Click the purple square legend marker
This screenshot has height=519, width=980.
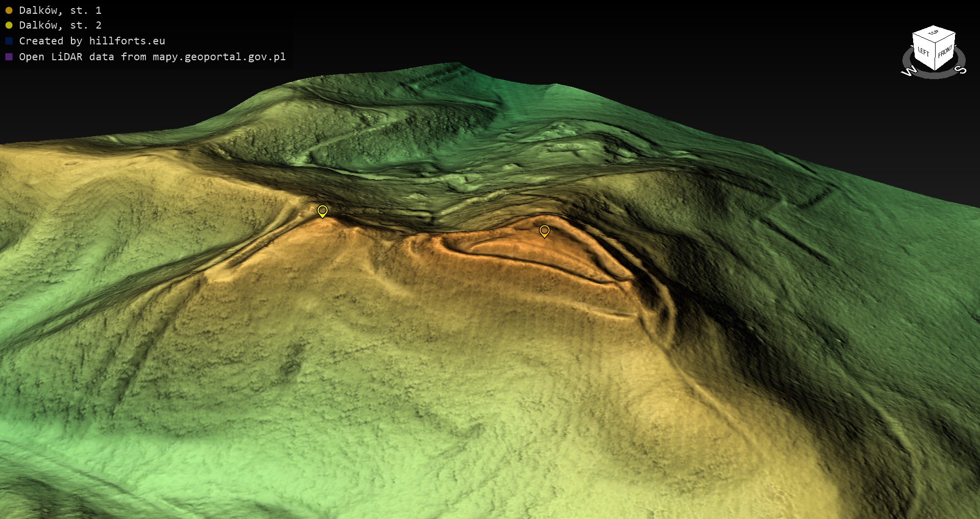pos(9,57)
